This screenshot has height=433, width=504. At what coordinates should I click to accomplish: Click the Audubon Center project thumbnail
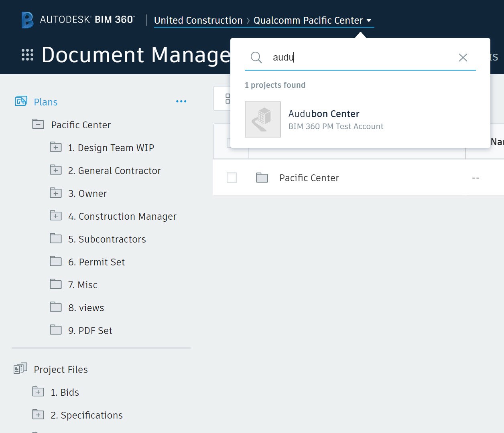[x=263, y=119]
